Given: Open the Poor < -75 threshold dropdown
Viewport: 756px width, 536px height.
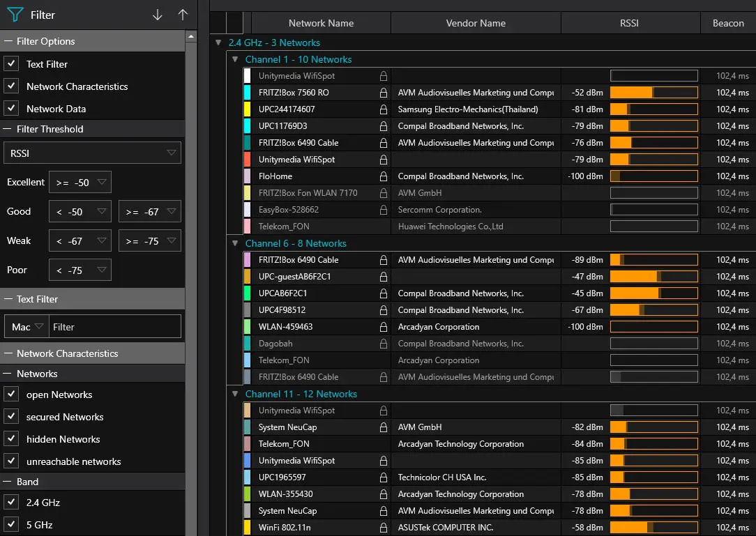Looking at the screenshot, I should pos(80,270).
